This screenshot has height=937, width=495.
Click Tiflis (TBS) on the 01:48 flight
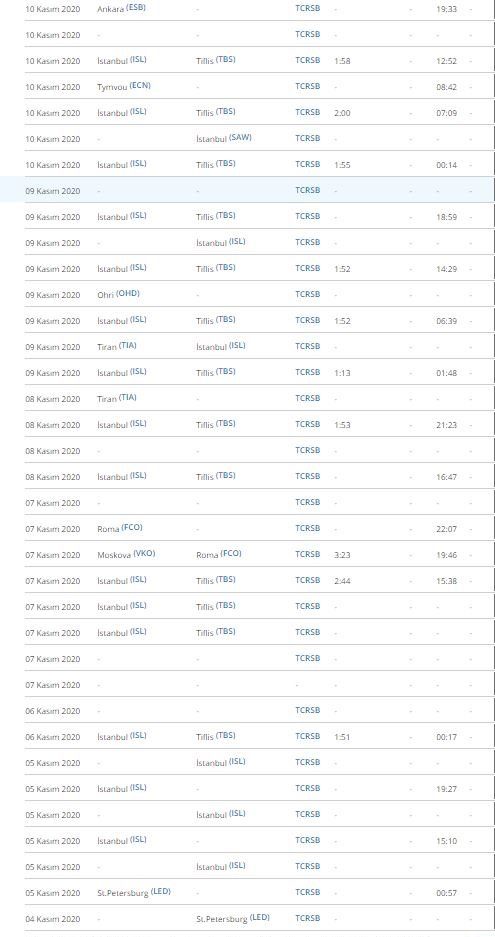tap(216, 372)
